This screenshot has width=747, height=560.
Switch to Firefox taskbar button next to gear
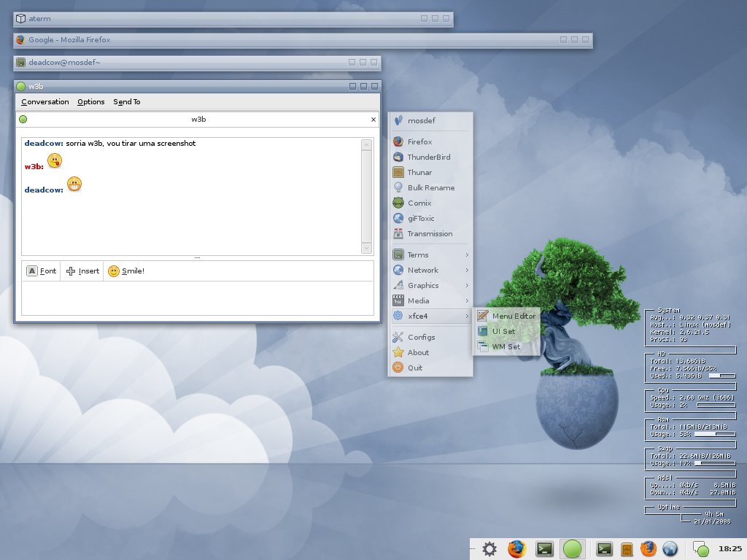tap(516, 549)
